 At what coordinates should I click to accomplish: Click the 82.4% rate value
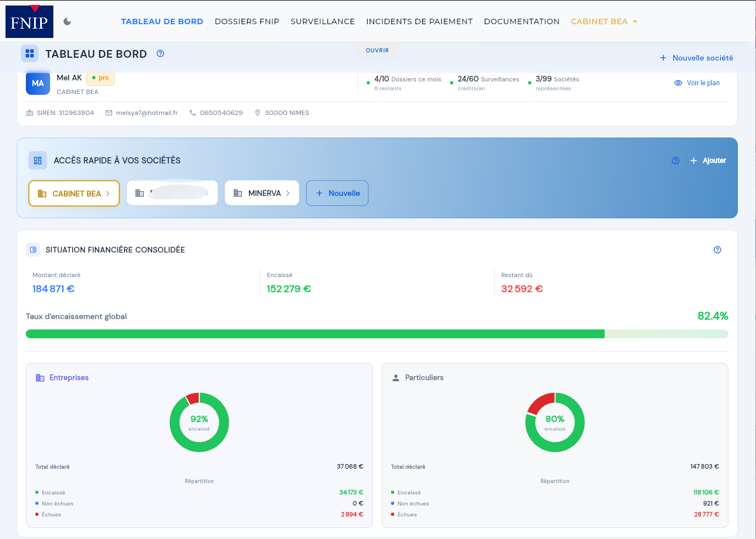[x=713, y=316]
